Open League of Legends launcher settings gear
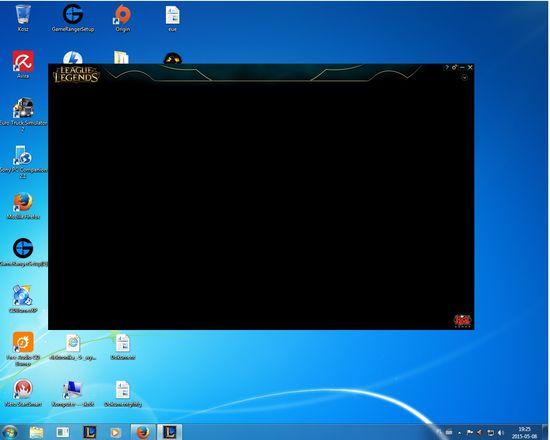Screen dimensions: 550x440 (454, 67)
